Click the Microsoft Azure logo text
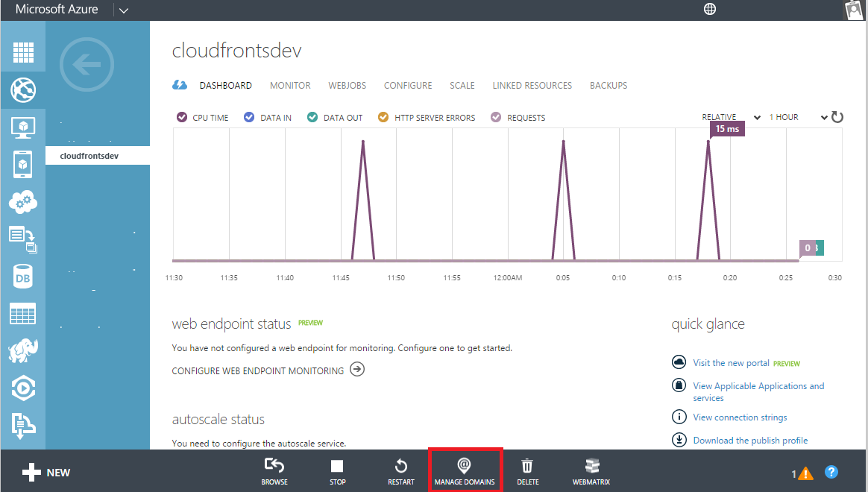 point(57,10)
